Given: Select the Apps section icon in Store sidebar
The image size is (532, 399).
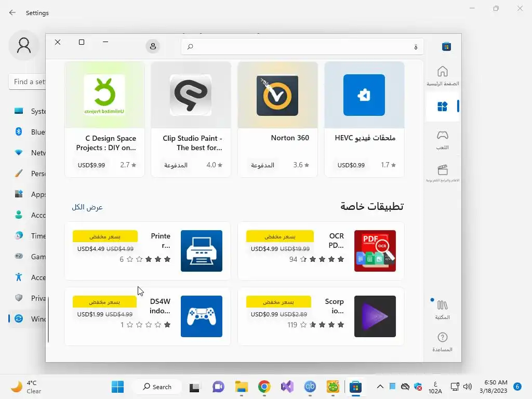Looking at the screenshot, I should coord(443,107).
